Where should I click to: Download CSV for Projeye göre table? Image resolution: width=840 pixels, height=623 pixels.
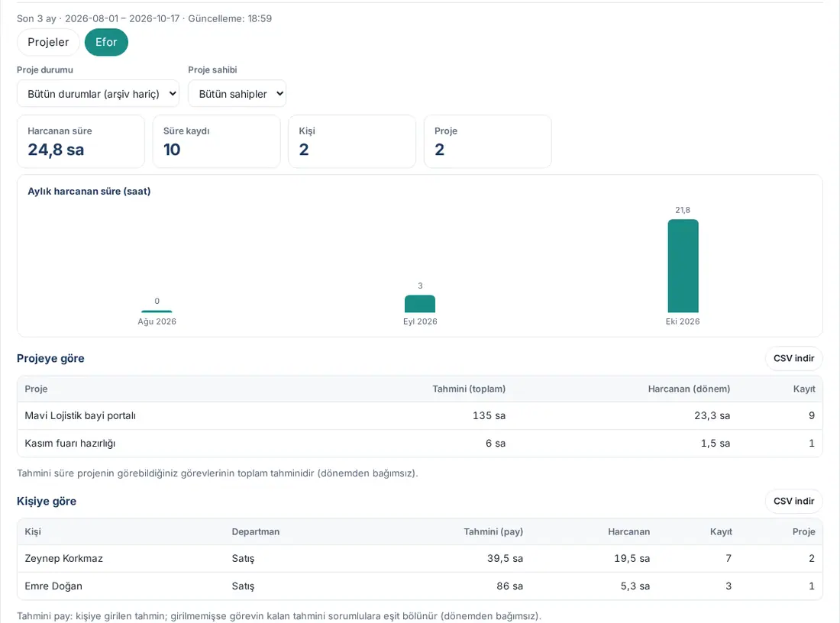coord(793,358)
